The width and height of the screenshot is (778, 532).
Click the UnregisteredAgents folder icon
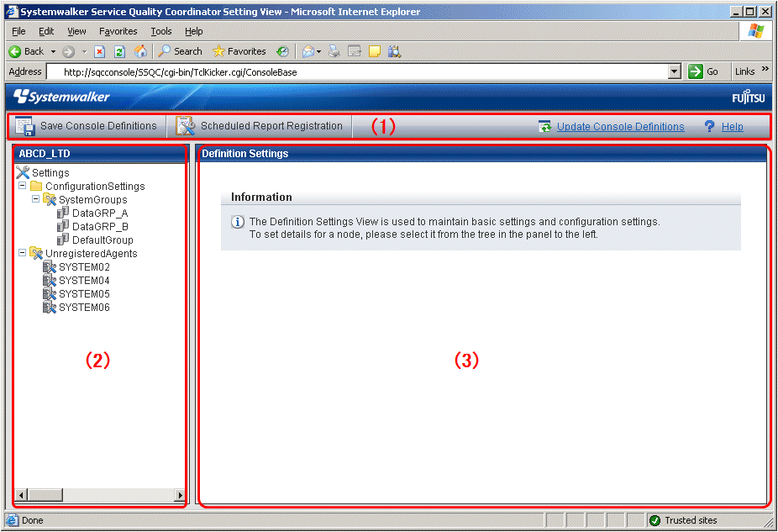pyautogui.click(x=36, y=253)
